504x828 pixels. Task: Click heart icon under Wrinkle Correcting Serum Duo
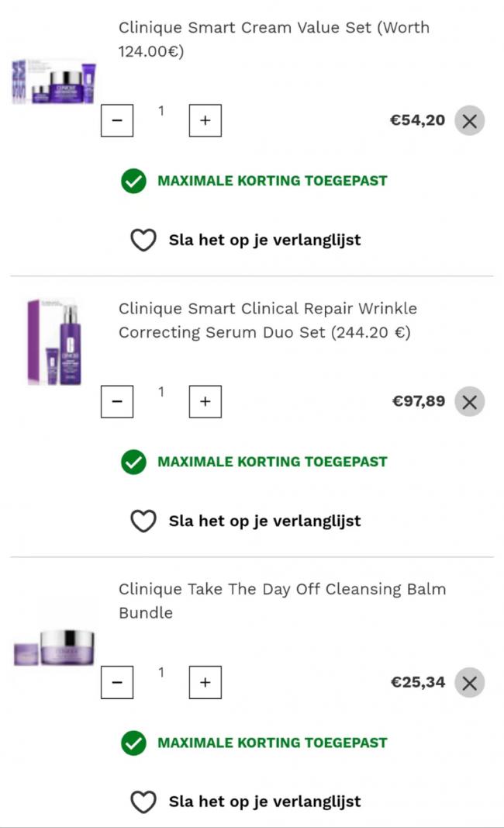click(143, 521)
